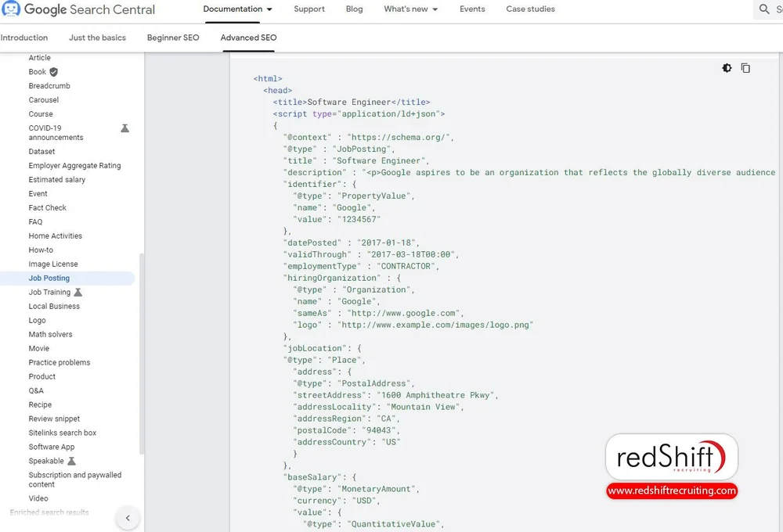Image resolution: width=783 pixels, height=532 pixels.
Task: Open the Events menu item
Action: [x=472, y=9]
